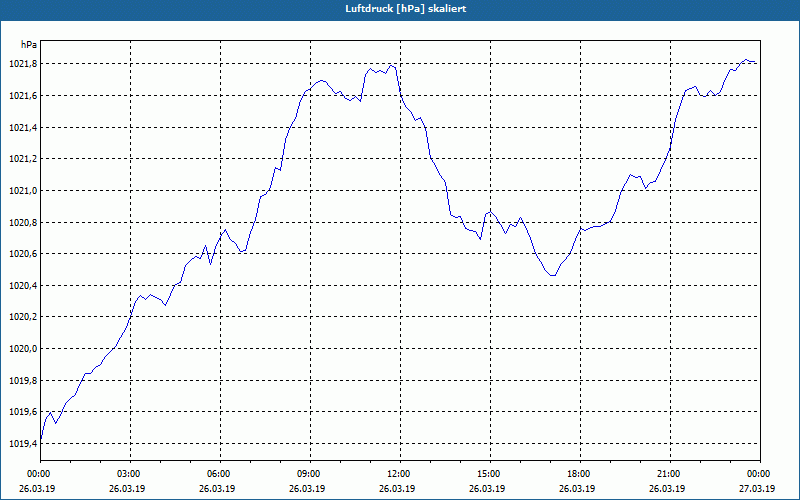Pick the y-axis tick label 1020,8
This screenshot has width=800, height=500.
[23, 222]
